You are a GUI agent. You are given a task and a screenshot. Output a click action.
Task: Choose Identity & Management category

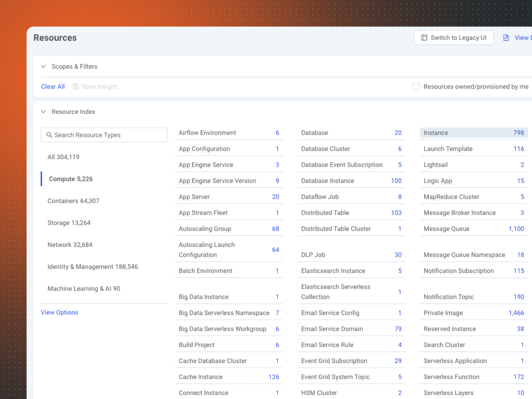[x=93, y=267]
